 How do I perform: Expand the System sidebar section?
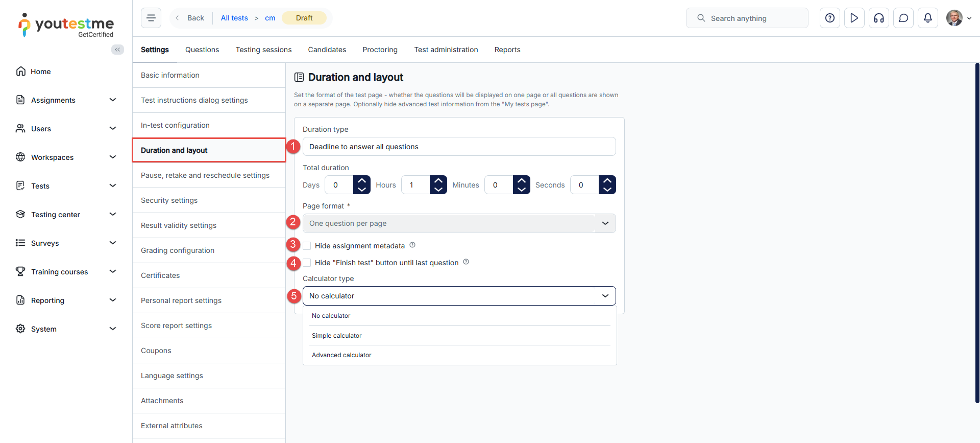[66, 329]
